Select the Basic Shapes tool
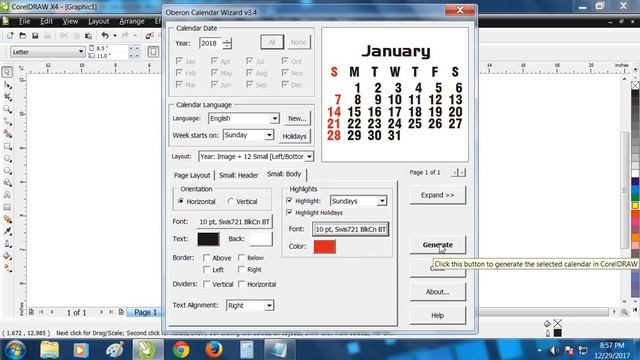The width and height of the screenshot is (640, 360). 7,183
